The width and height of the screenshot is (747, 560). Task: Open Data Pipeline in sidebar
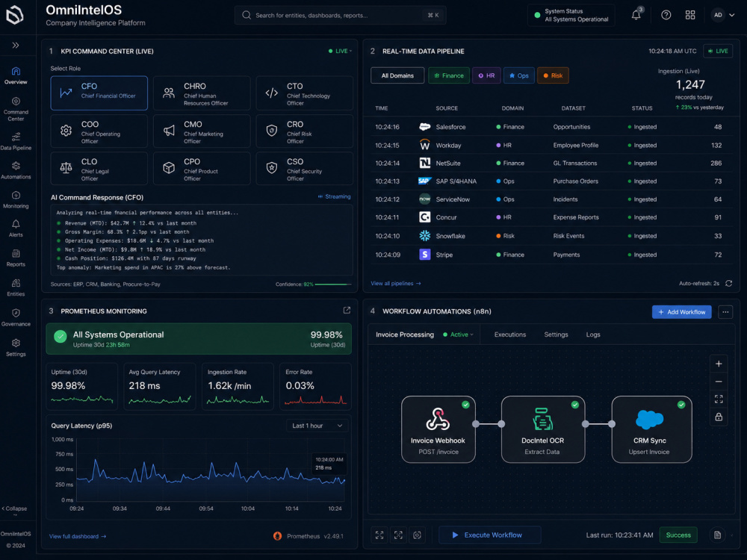click(x=16, y=141)
